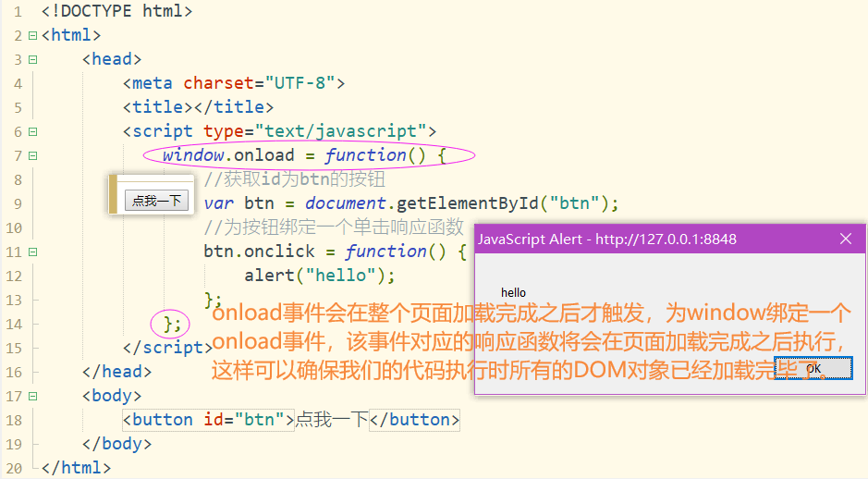Click line number 1 in the gutter
868x479 pixels.
pyautogui.click(x=18, y=12)
